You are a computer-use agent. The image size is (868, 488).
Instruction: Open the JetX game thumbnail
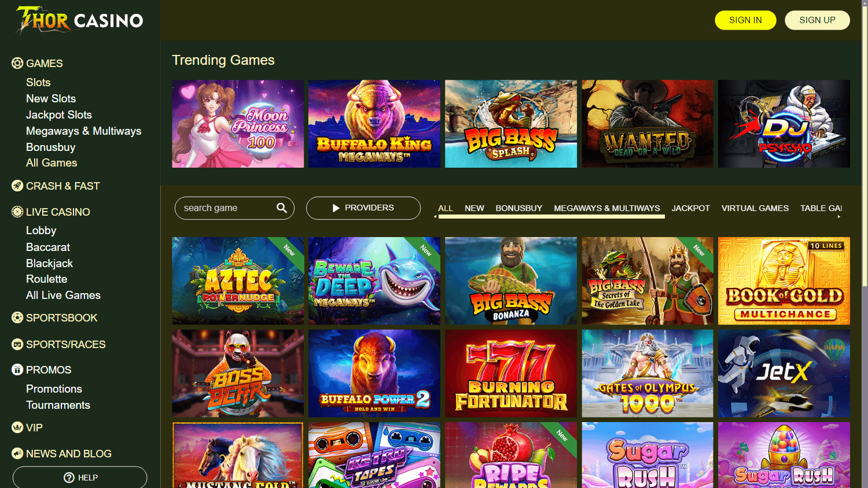pos(784,374)
